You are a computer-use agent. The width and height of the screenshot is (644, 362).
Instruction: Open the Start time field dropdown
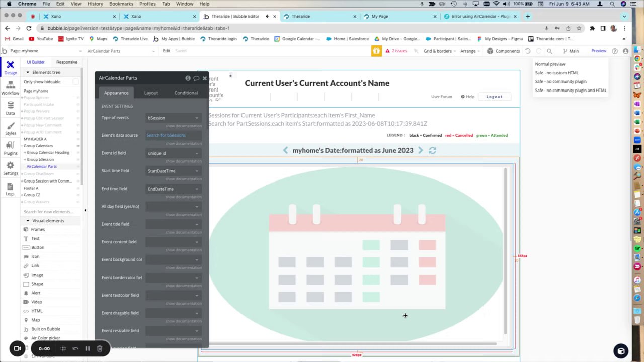pyautogui.click(x=174, y=171)
